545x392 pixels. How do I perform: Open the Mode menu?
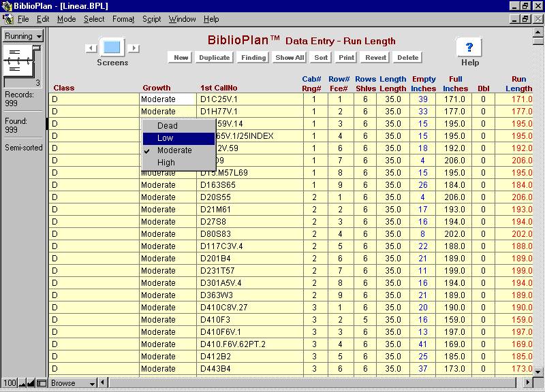pyautogui.click(x=66, y=19)
